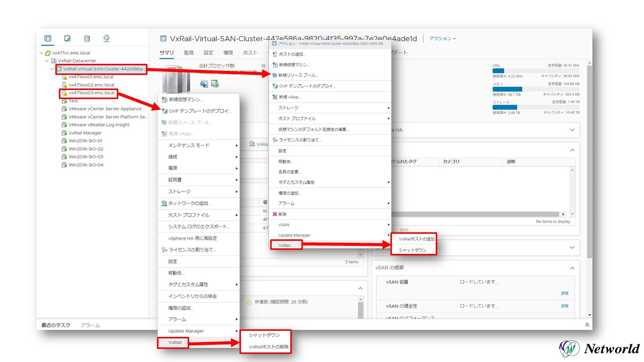
Task: Select the 最近のタスク tab in the bottom pane
Action: click(x=56, y=325)
